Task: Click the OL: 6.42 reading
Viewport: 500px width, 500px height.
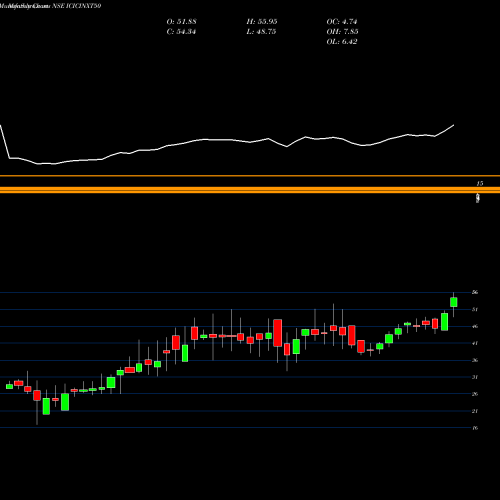Action: 342,42
